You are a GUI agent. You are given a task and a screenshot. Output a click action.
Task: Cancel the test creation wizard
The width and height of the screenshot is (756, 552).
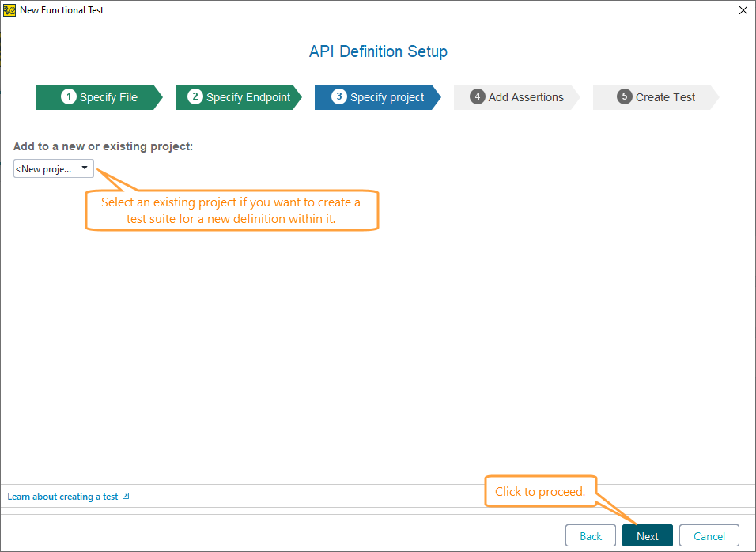point(709,535)
